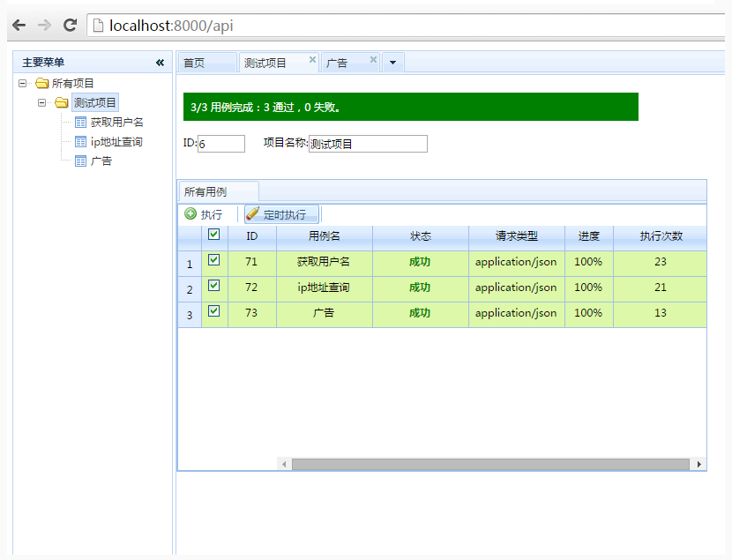Image resolution: width=732 pixels, height=560 pixels.
Task: Uncheck the checkbox for case 73
Action: tap(213, 310)
